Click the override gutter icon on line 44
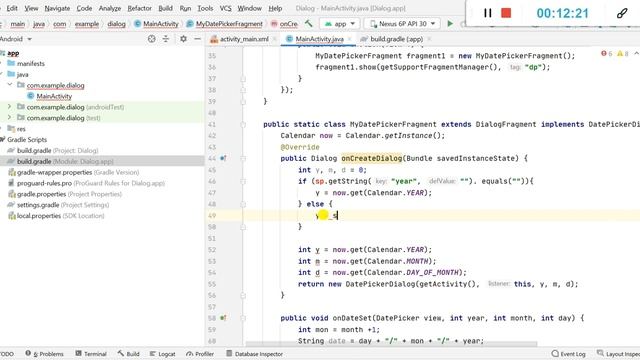 [223, 158]
